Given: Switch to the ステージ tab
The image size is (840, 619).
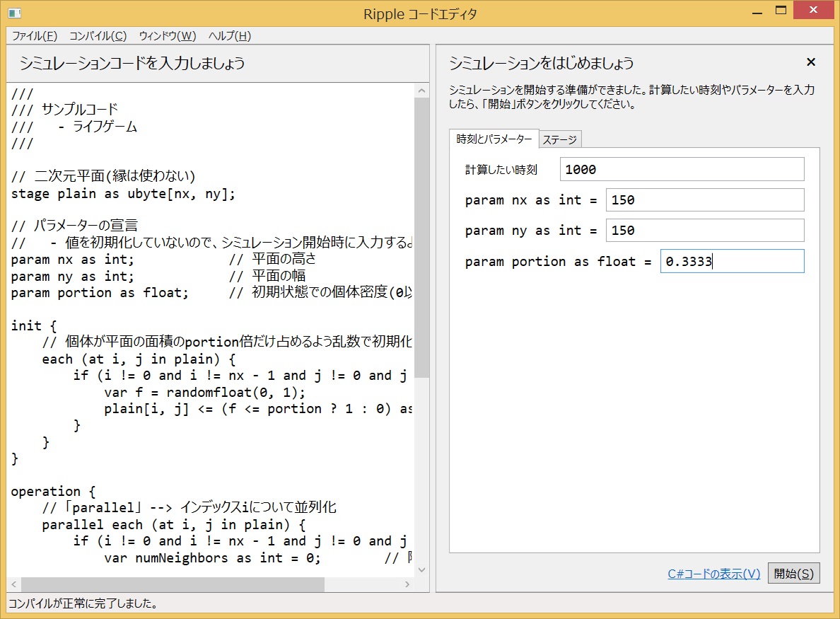Looking at the screenshot, I should (560, 140).
